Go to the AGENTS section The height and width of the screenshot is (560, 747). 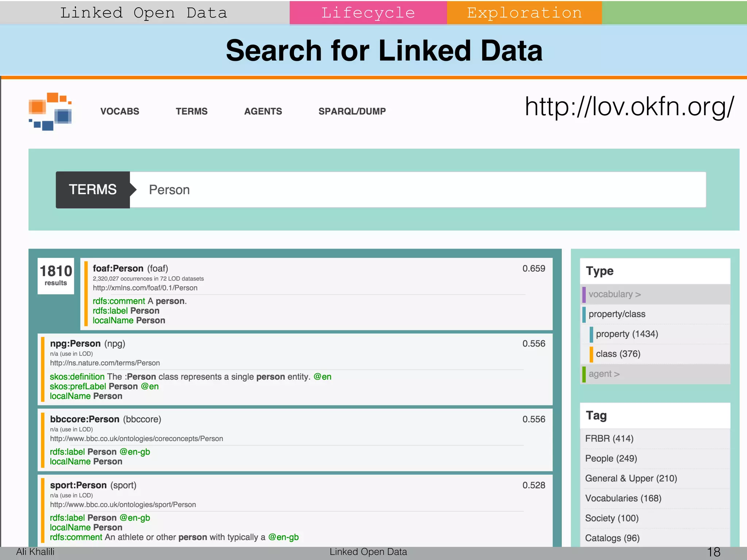pos(263,112)
